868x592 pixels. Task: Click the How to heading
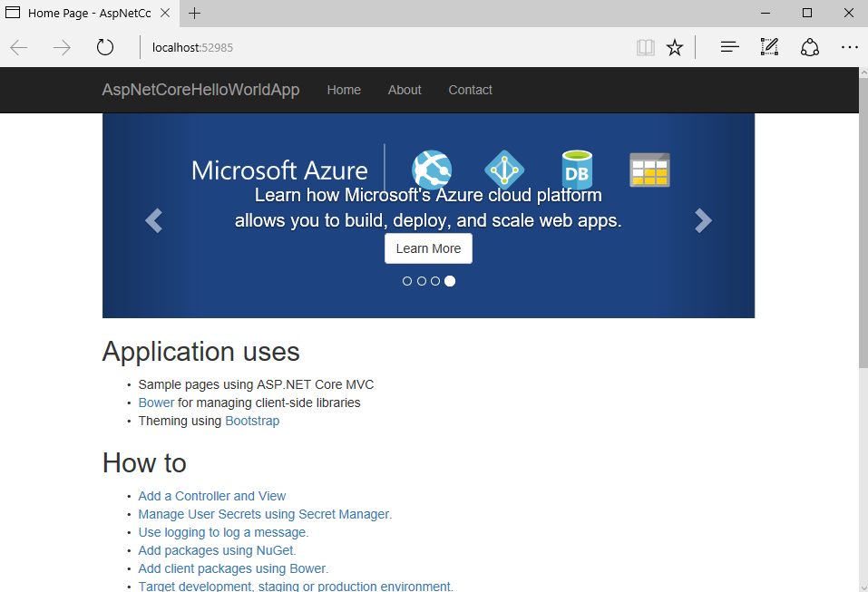point(144,463)
